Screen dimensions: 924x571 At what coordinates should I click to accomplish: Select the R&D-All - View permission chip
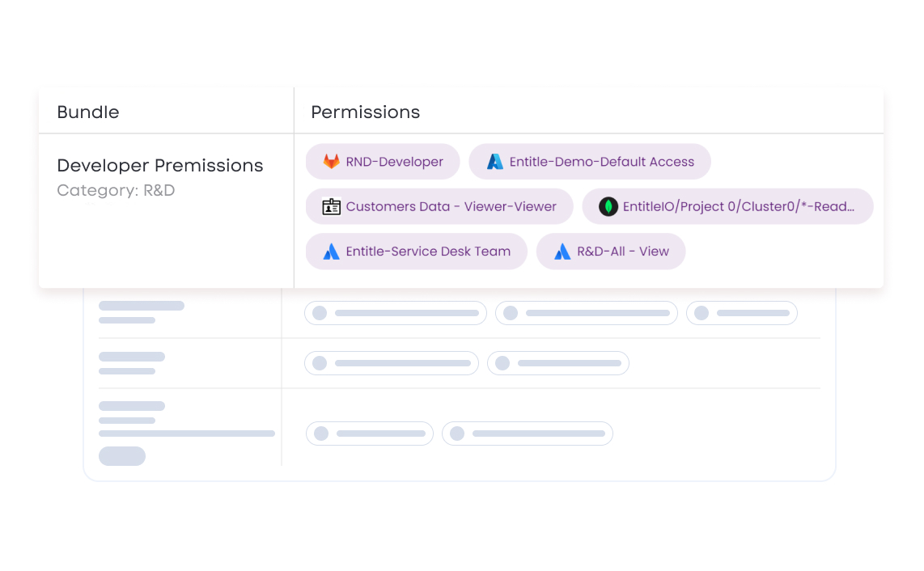[611, 252]
